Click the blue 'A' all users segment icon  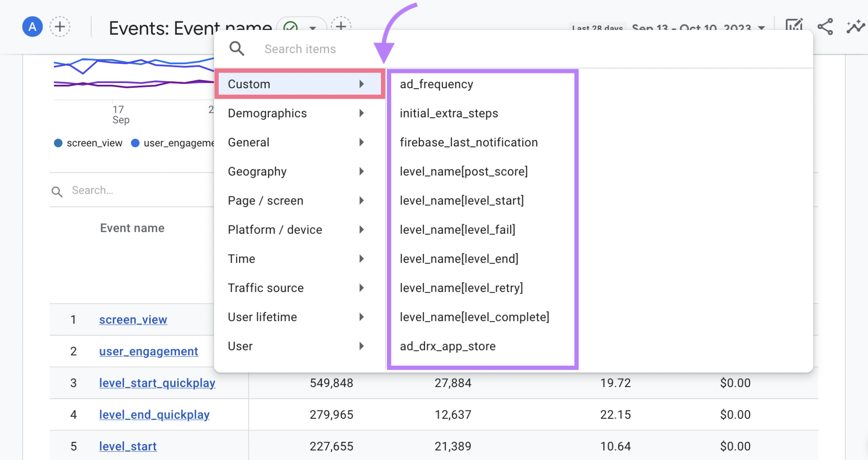pos(32,27)
